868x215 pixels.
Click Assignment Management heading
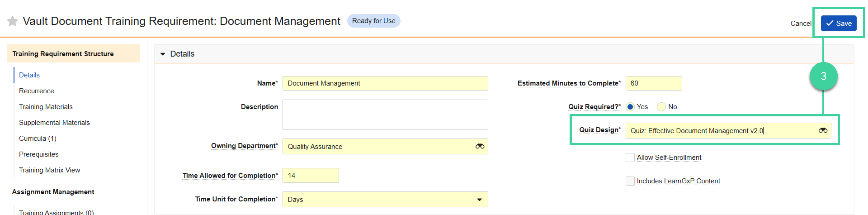(x=53, y=192)
